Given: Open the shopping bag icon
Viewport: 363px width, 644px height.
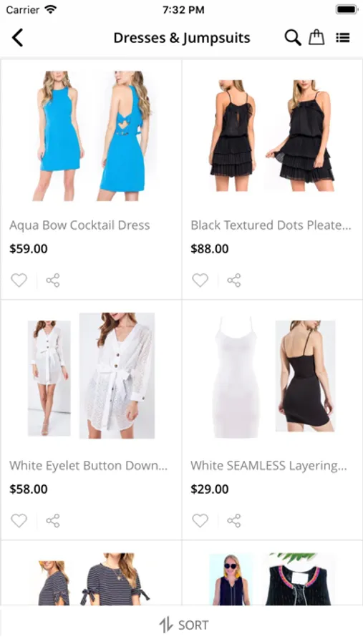Looking at the screenshot, I should coord(316,37).
